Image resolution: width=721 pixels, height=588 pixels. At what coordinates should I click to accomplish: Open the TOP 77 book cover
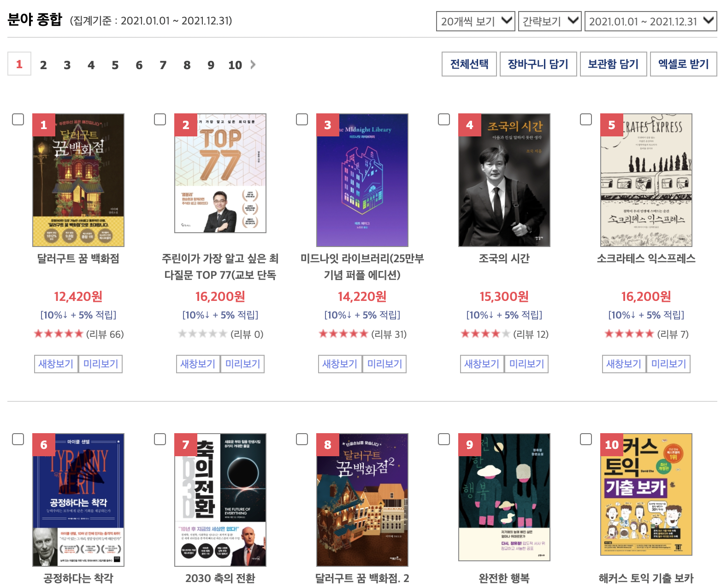[x=220, y=173]
